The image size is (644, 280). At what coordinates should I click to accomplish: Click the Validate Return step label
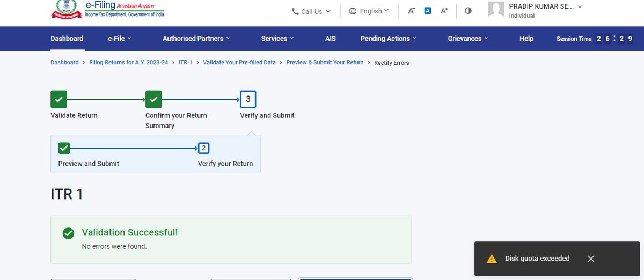pos(74,115)
